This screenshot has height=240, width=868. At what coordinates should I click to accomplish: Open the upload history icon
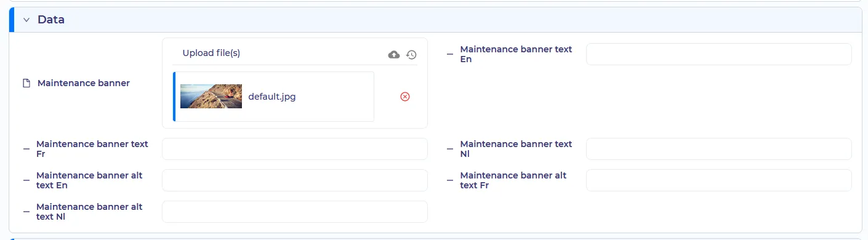411,55
